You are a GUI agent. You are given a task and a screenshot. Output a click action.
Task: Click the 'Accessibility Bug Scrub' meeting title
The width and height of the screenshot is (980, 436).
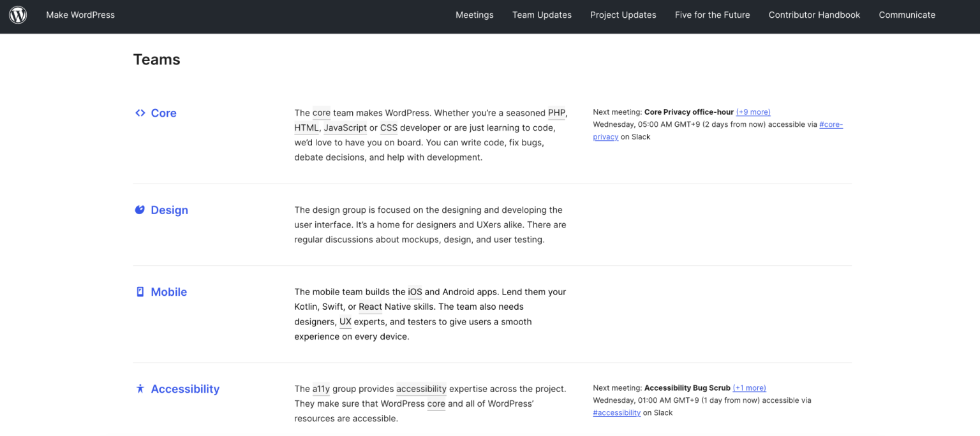tap(687, 388)
